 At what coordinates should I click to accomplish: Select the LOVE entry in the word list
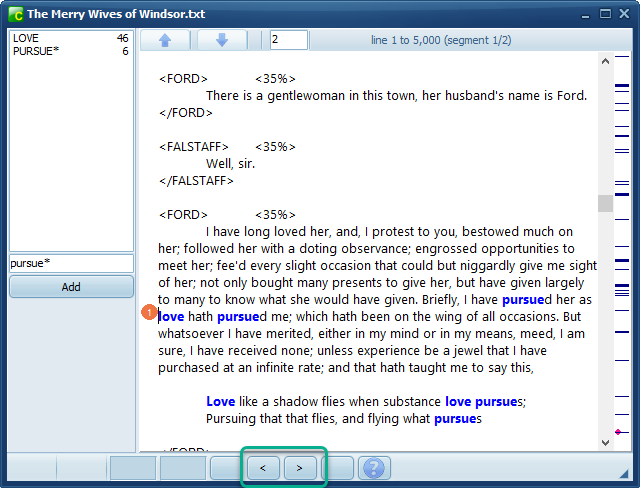[71, 38]
